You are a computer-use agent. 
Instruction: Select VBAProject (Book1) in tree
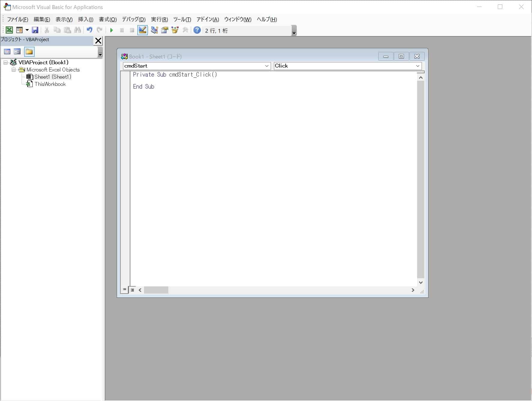(44, 62)
